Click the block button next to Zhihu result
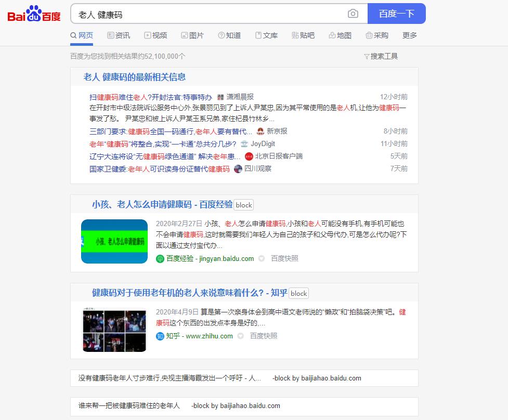 (298, 293)
